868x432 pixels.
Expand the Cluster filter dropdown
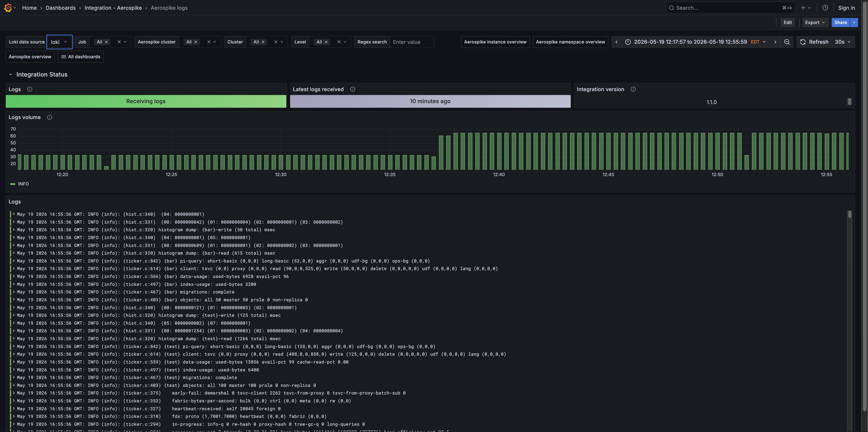click(282, 42)
